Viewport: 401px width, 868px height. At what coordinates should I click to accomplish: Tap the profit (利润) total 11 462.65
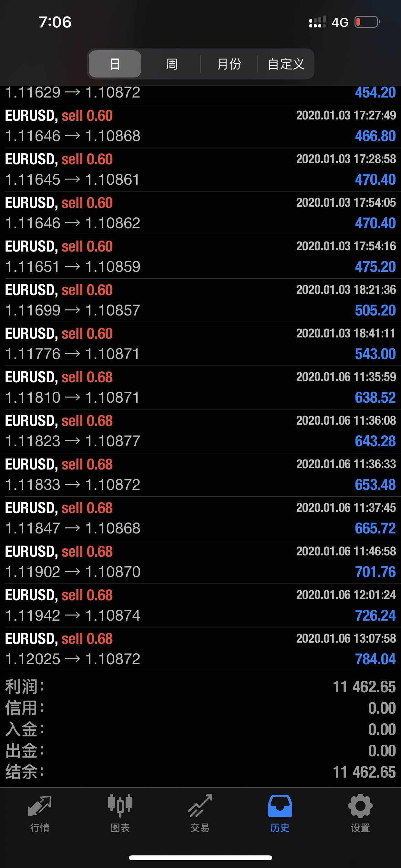[364, 687]
